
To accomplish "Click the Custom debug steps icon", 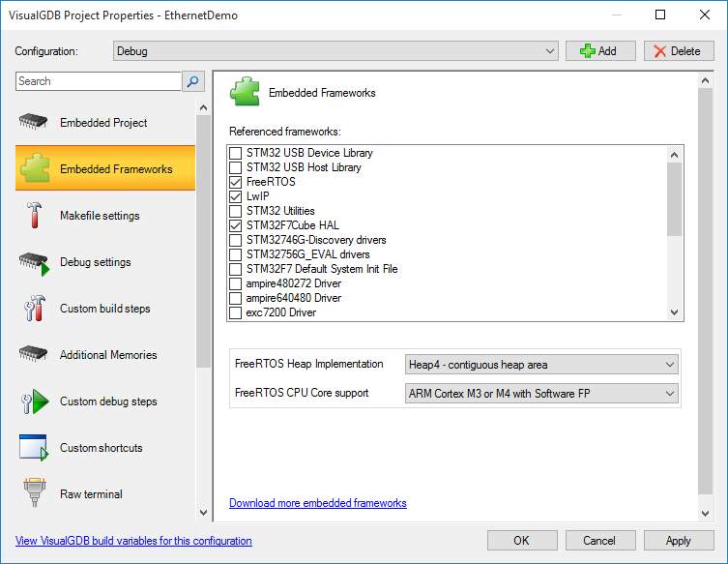I will [35, 401].
